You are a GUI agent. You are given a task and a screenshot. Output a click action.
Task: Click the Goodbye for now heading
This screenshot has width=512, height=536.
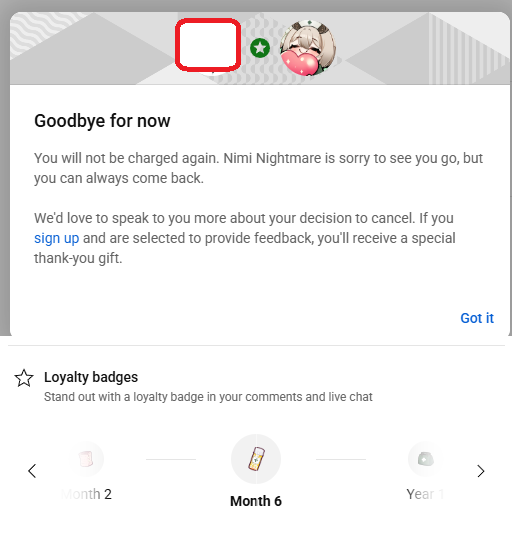[x=102, y=121]
